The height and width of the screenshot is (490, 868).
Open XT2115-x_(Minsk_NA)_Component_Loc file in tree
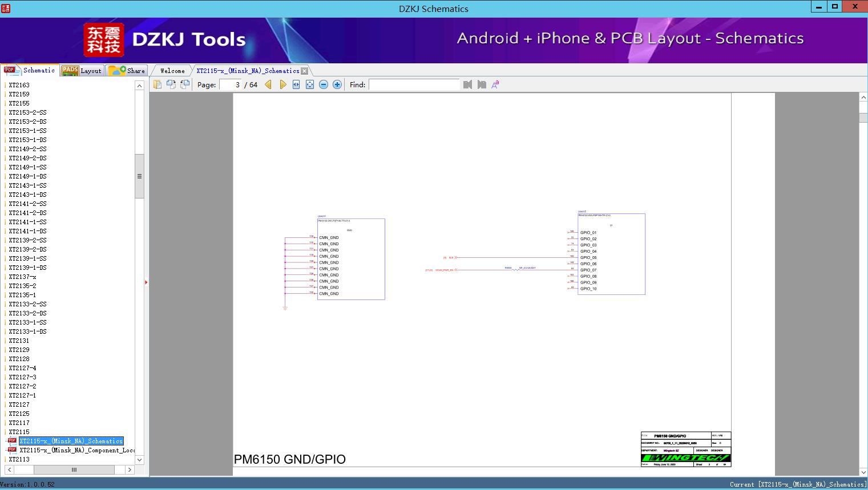tap(77, 450)
